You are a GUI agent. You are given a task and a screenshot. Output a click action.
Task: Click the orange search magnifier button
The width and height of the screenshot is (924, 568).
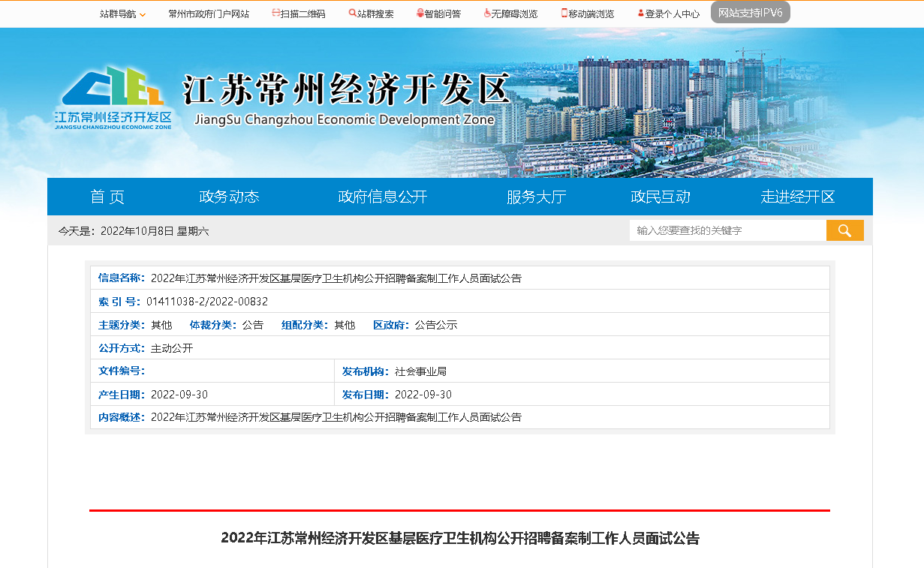pos(844,230)
